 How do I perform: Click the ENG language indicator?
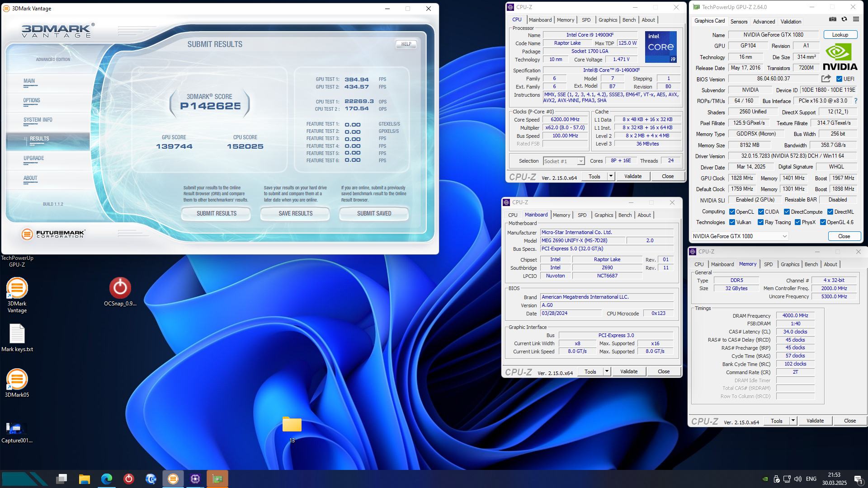tap(811, 479)
